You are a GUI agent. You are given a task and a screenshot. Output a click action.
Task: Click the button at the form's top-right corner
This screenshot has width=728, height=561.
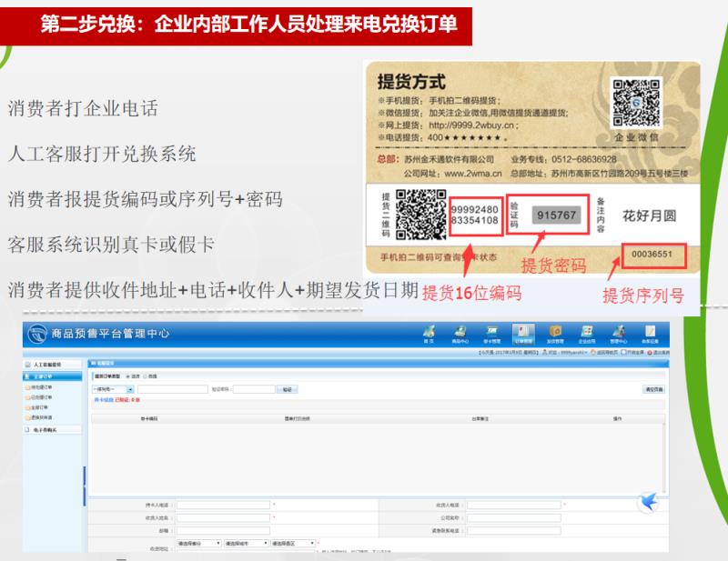[x=653, y=389]
